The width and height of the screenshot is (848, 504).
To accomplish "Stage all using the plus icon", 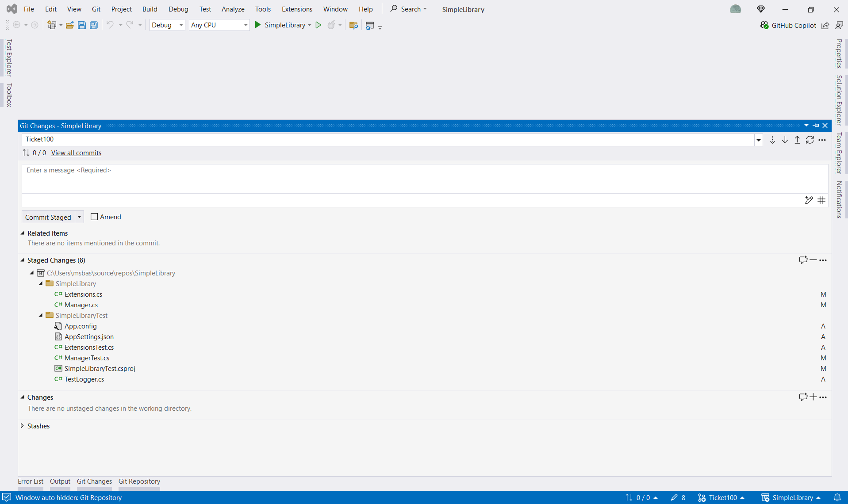I will click(x=813, y=397).
